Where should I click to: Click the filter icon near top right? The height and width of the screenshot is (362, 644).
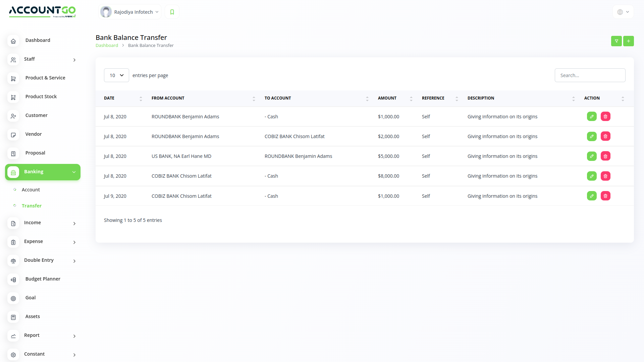coord(616,41)
